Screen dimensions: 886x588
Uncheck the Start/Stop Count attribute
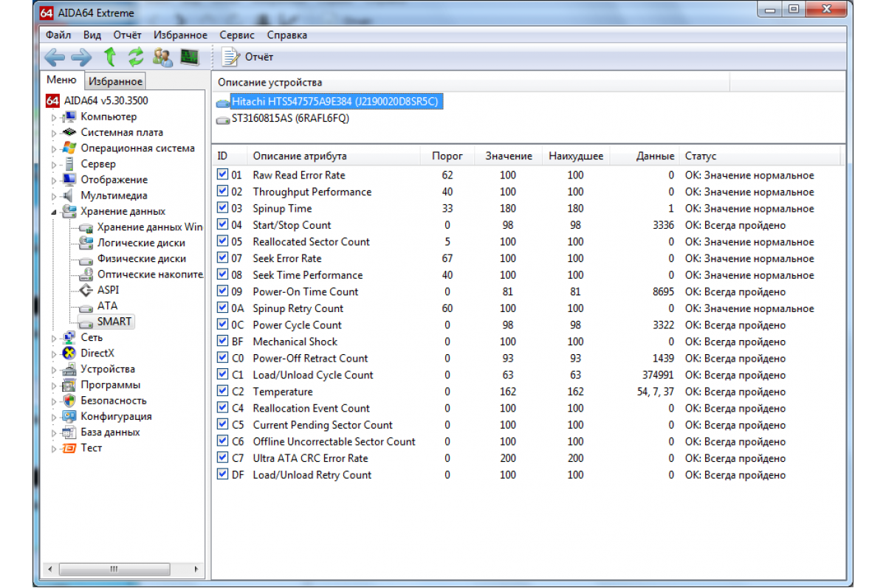click(x=222, y=225)
